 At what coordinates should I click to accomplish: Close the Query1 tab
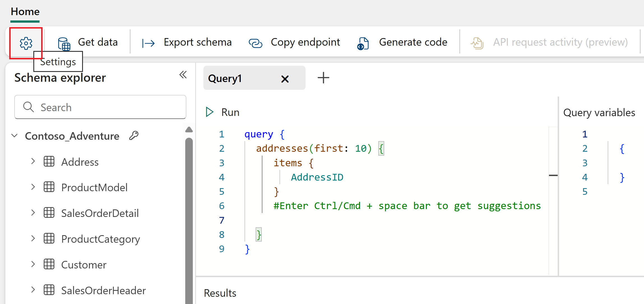click(x=285, y=79)
